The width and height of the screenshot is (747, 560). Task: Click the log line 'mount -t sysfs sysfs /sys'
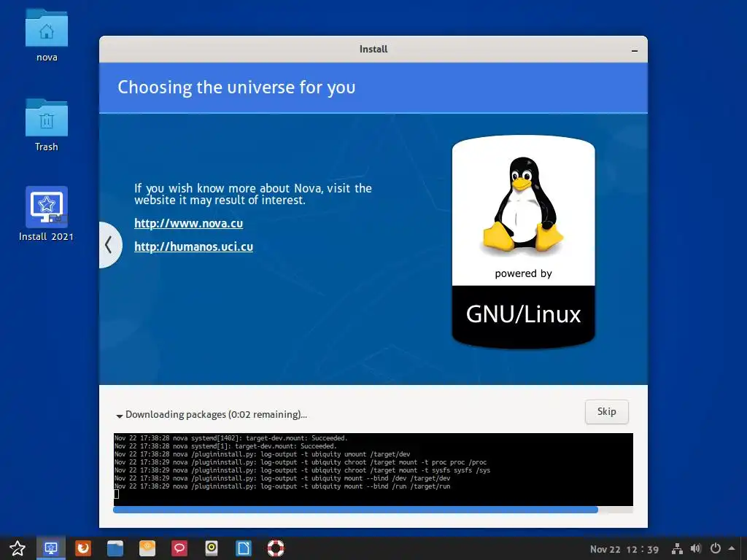click(302, 470)
